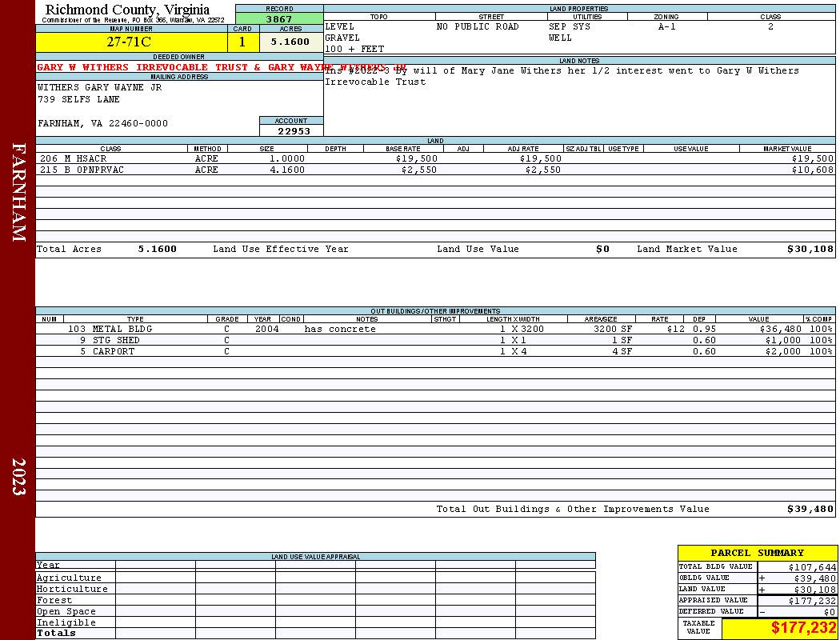Viewport: 840px width, 640px height.
Task: Click the PARCEL SUMMARY header
Action: (758, 553)
